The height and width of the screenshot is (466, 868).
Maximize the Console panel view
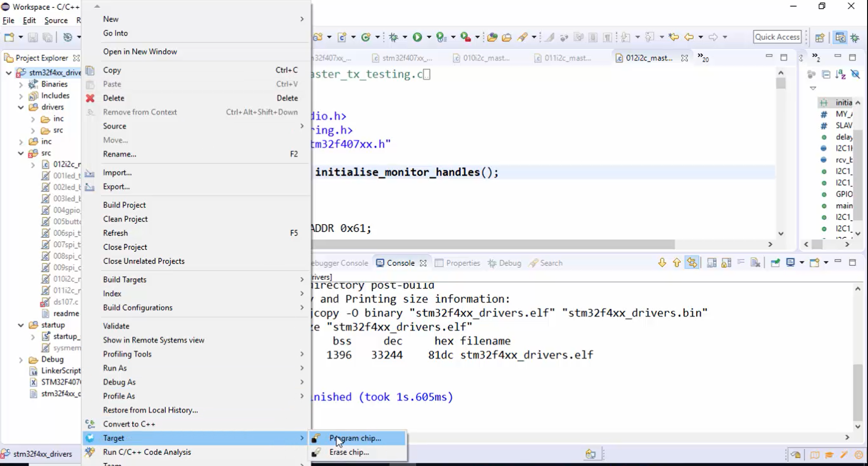point(853,263)
